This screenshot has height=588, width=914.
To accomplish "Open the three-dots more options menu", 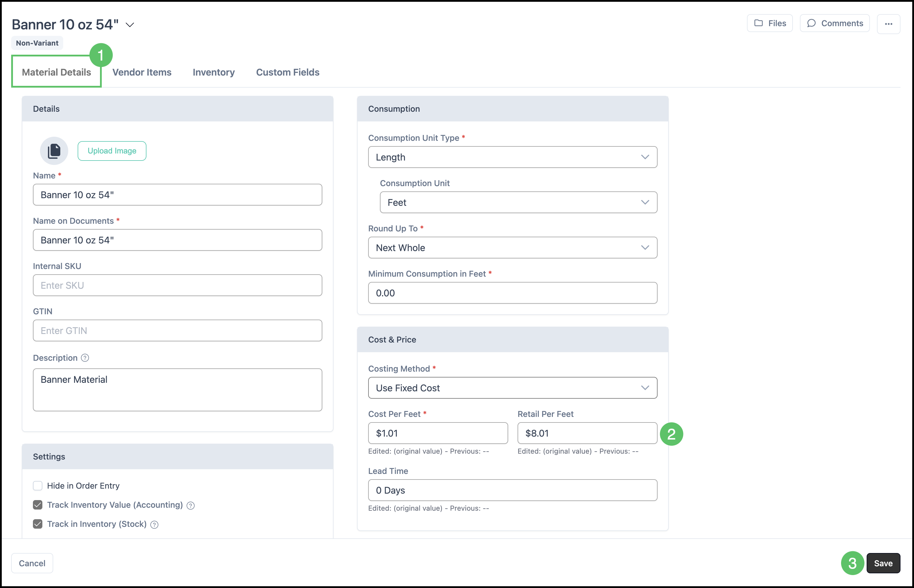I will 888,24.
